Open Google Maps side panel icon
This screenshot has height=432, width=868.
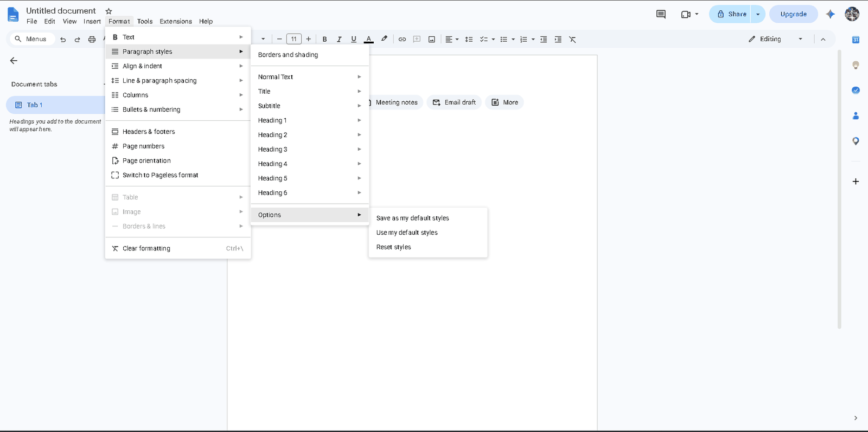click(x=856, y=141)
